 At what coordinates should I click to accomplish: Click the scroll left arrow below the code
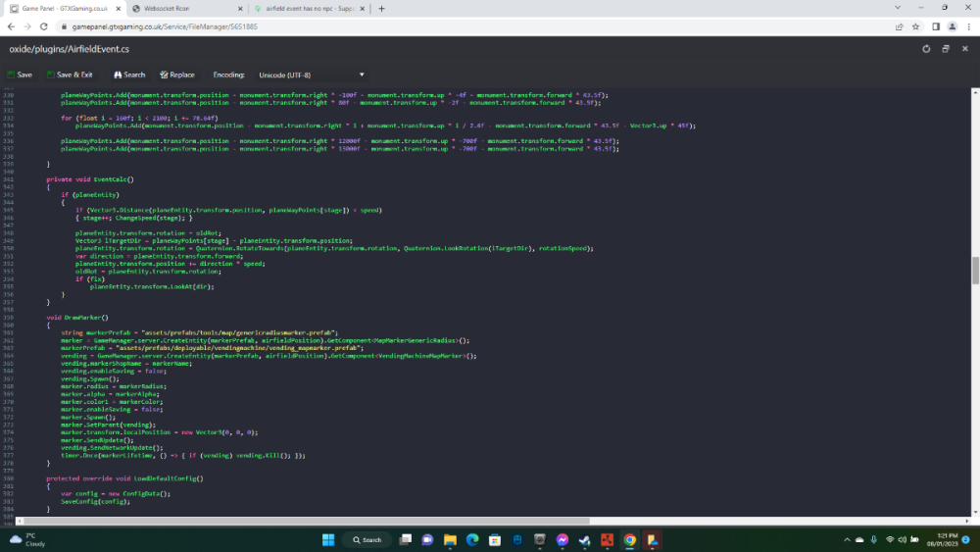[20, 521]
